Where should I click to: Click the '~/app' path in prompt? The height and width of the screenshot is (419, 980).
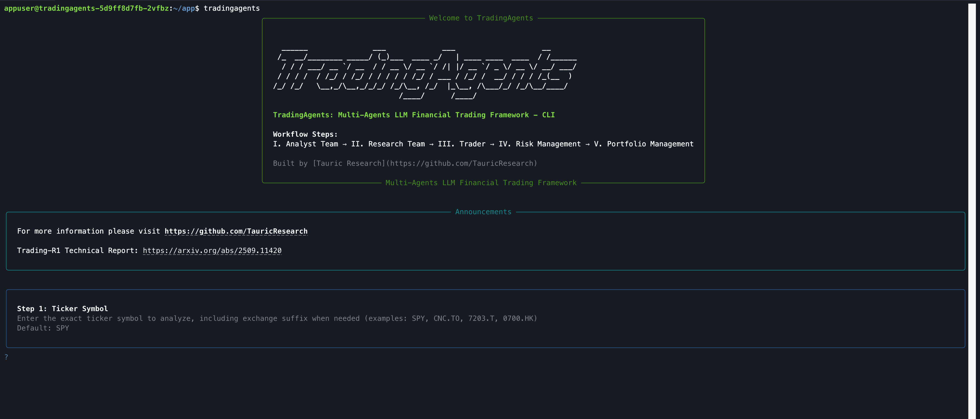(x=184, y=8)
